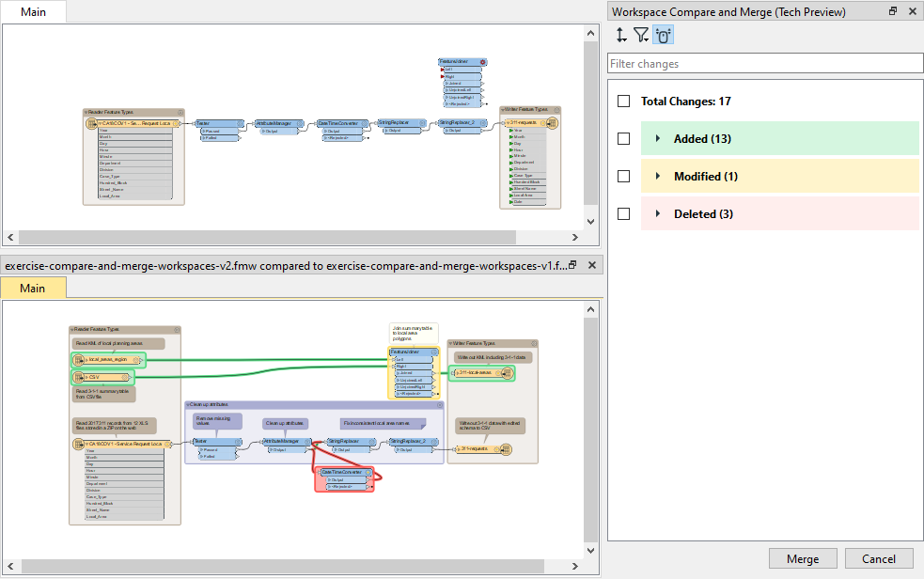
Task: Check the Modified (1) checkbox
Action: [x=624, y=176]
